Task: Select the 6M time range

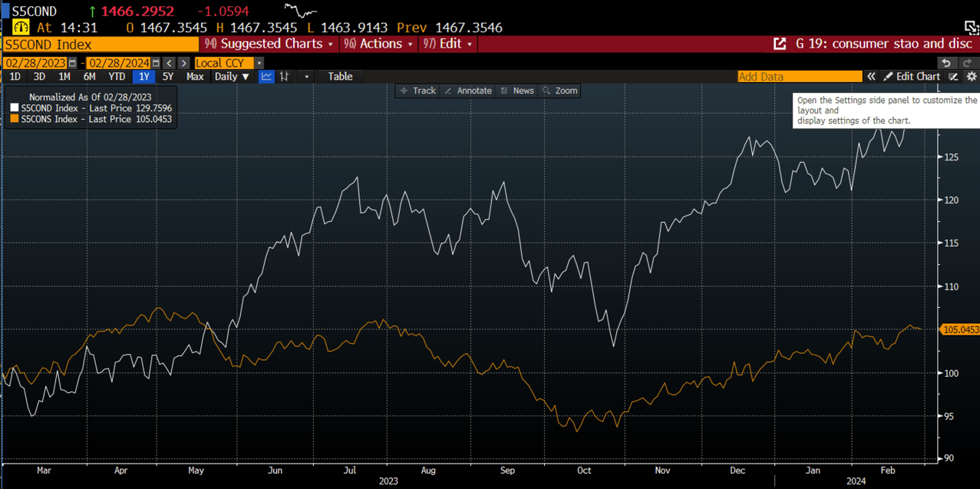Action: coord(90,77)
